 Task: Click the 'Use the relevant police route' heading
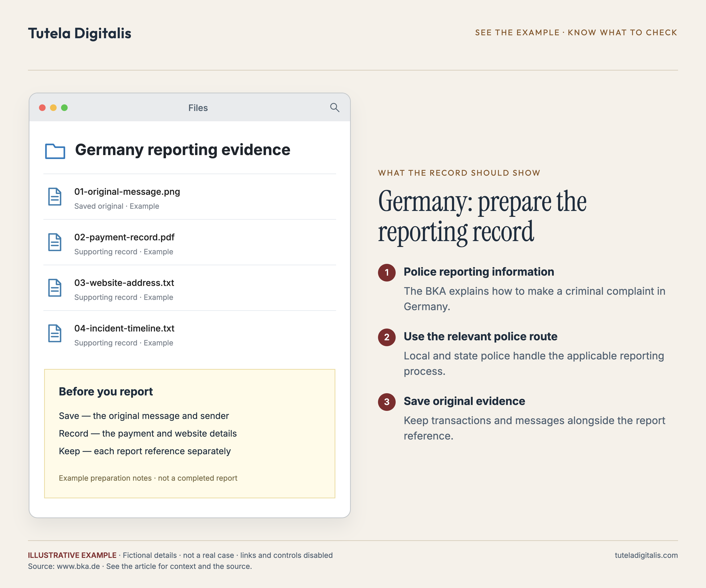tap(480, 337)
